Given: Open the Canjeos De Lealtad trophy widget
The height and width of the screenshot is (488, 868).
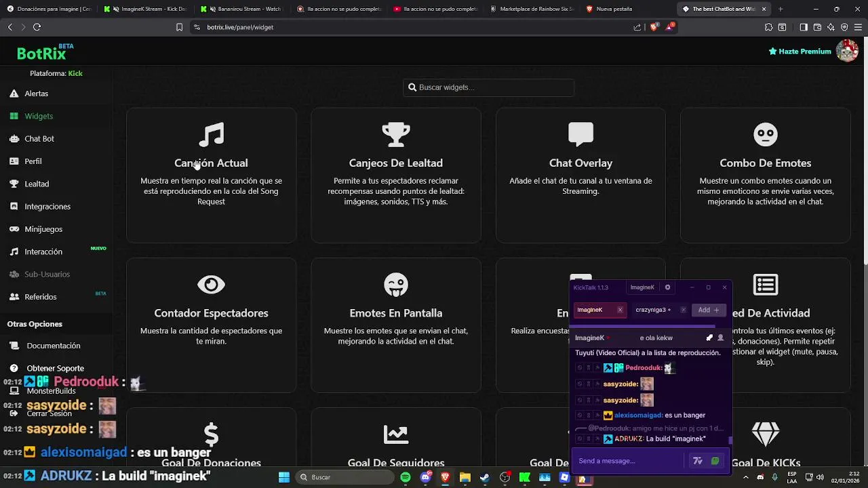Looking at the screenshot, I should click(x=396, y=175).
